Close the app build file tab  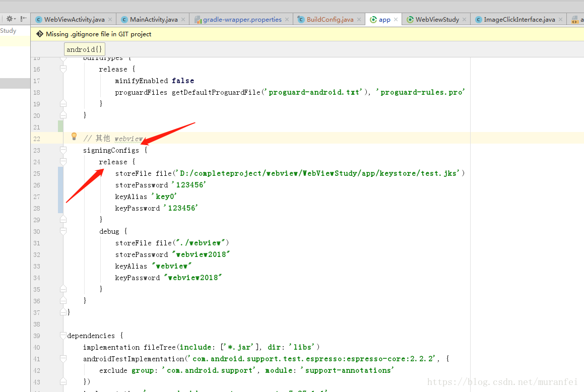(x=396, y=19)
